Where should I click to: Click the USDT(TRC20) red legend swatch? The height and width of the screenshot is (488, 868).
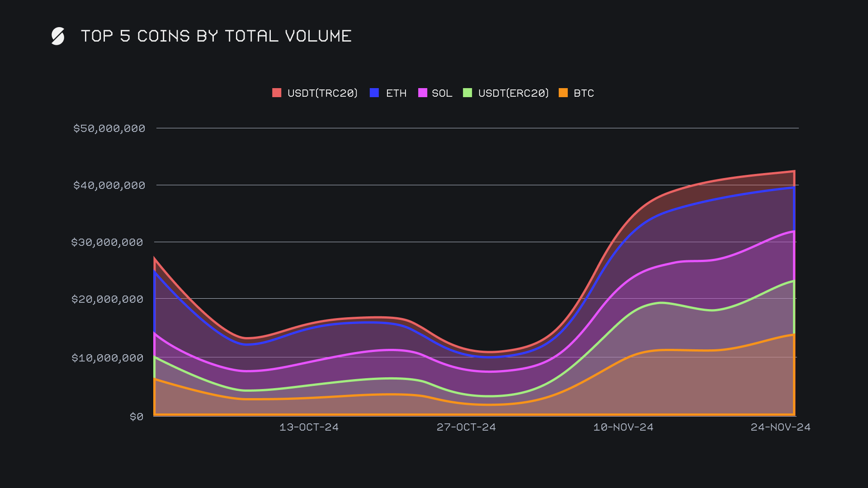(277, 93)
